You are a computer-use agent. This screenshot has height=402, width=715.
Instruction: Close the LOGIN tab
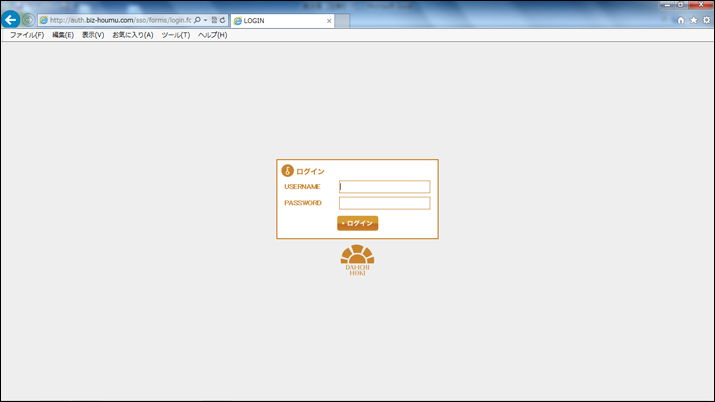point(329,21)
